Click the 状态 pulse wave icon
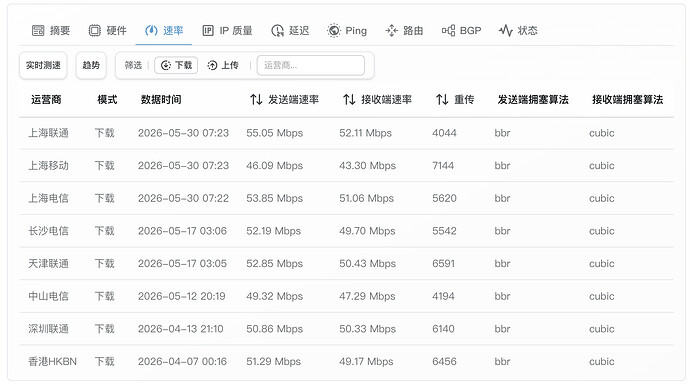 [x=506, y=30]
